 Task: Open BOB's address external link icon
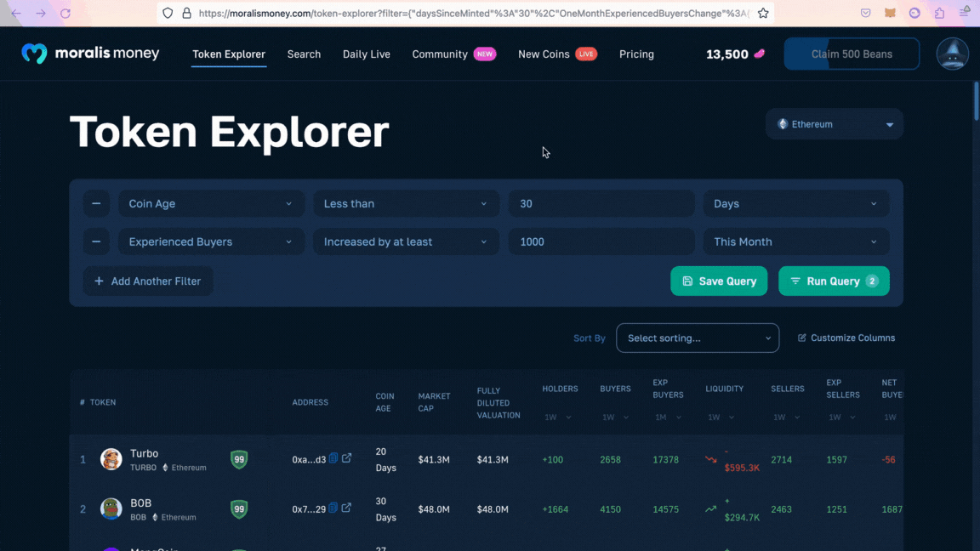click(346, 508)
